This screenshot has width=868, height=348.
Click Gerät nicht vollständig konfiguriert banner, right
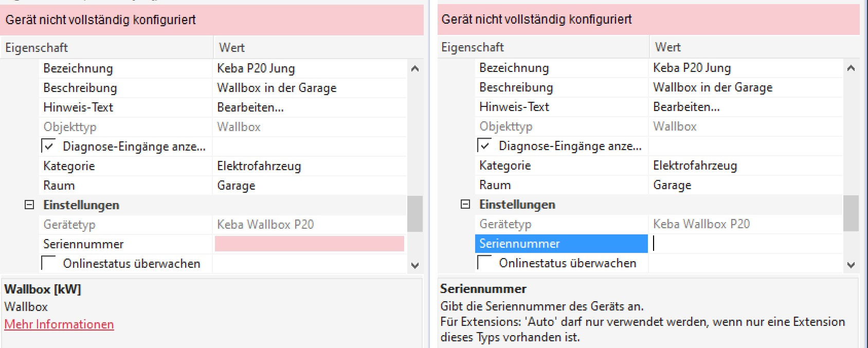click(648, 20)
